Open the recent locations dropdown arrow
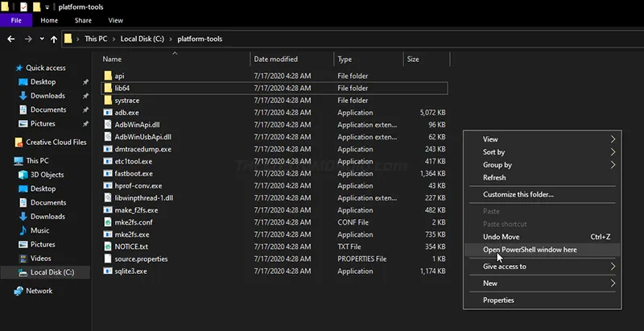Screen dimensions: 644x331 pyautogui.click(x=42, y=39)
